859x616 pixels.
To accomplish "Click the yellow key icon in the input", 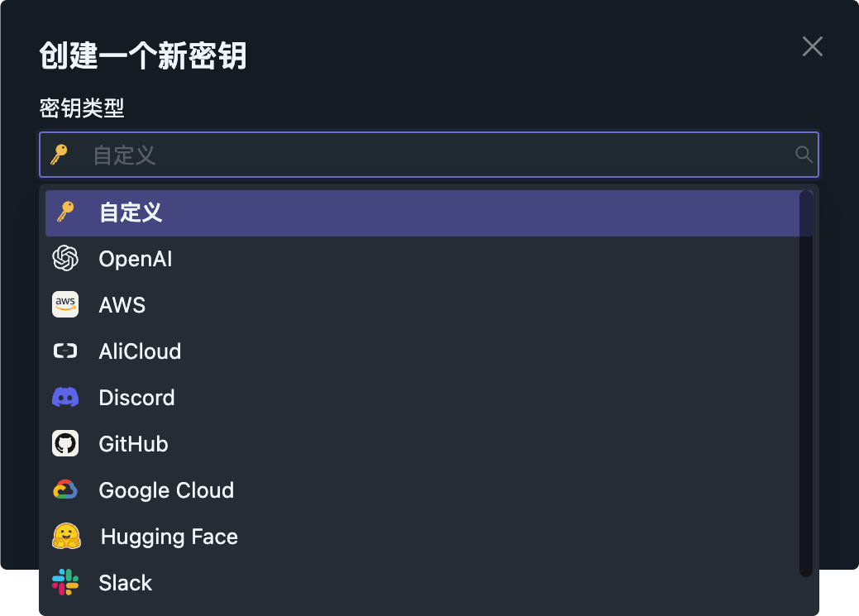I will tap(59, 155).
